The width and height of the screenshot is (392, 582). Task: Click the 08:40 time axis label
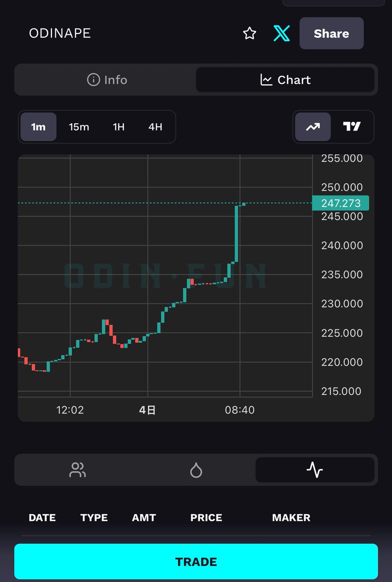click(240, 410)
